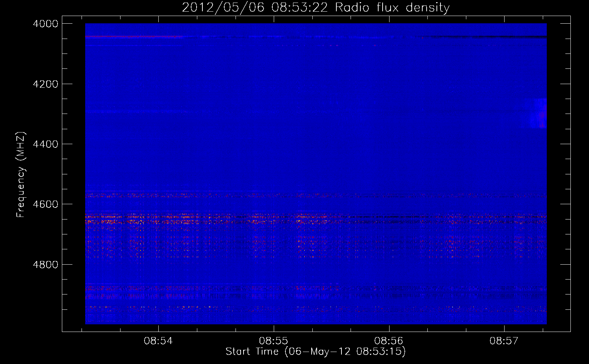Image resolution: width=589 pixels, height=364 pixels.
Task: Click the 'Start Time (06-May-12 08:53:15)' caption
Action: click(316, 352)
